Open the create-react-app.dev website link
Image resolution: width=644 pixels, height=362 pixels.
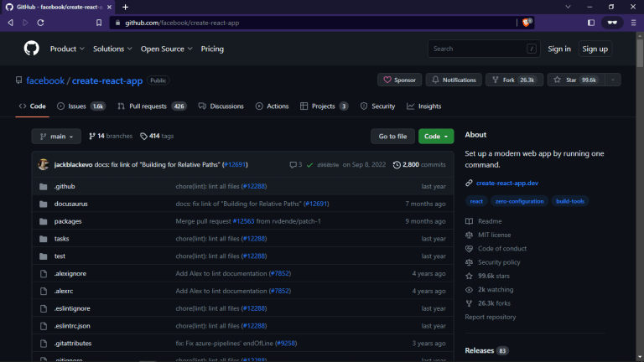(x=506, y=183)
